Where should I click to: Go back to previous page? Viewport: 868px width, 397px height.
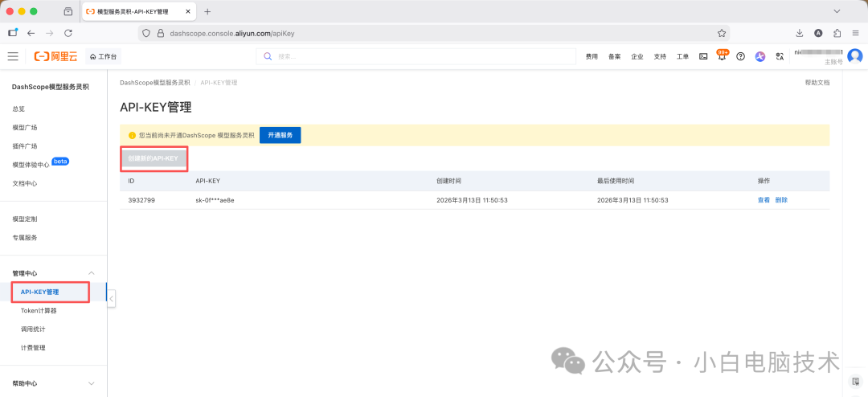31,33
